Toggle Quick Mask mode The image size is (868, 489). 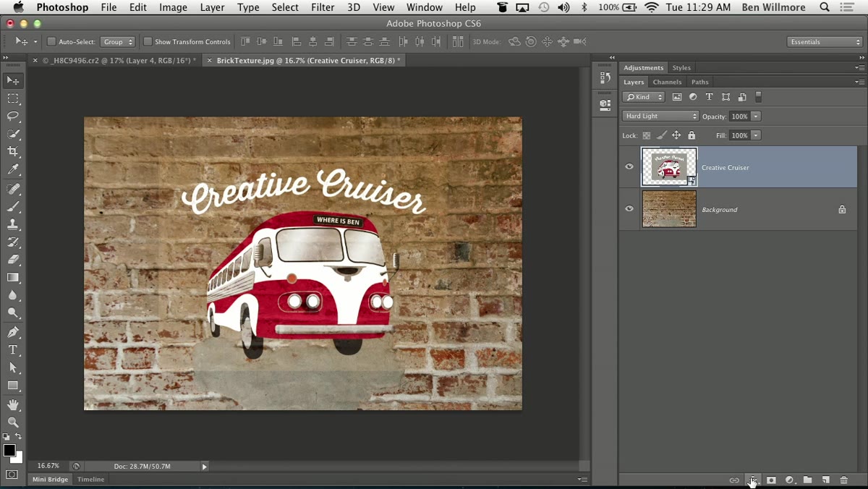pyautogui.click(x=12, y=475)
